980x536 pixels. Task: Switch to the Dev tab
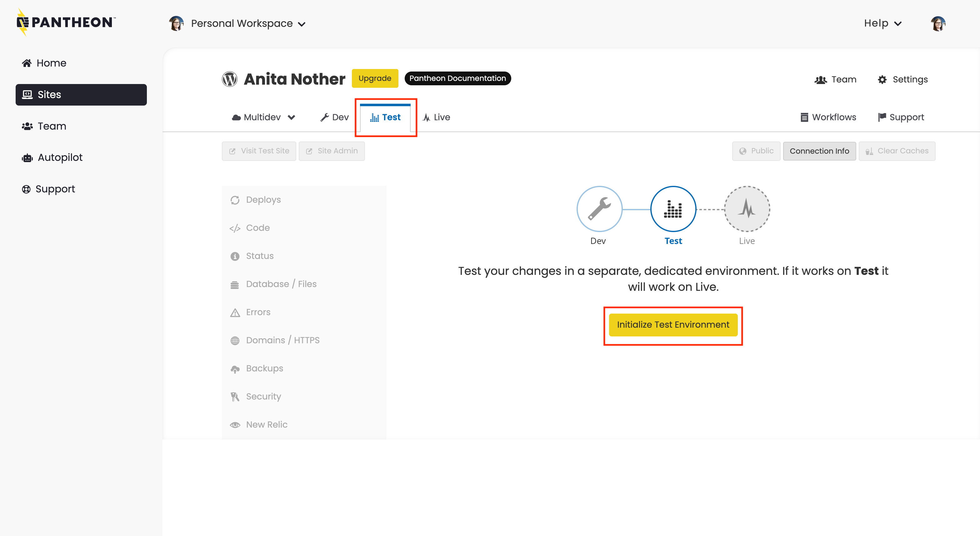click(334, 117)
